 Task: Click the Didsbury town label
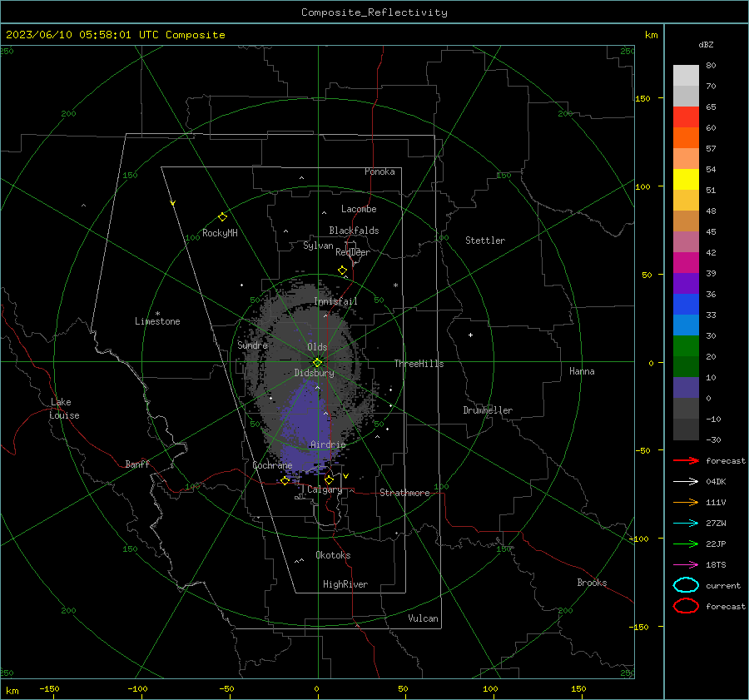point(314,373)
